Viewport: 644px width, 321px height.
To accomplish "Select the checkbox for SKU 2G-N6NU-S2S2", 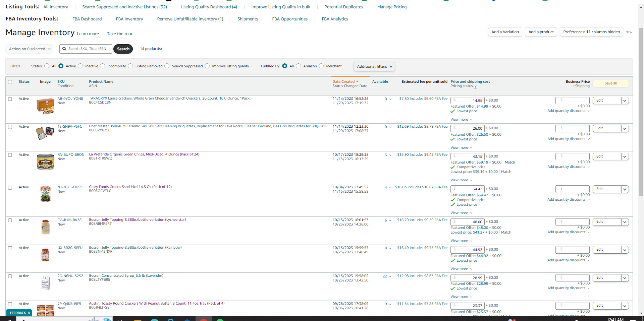I will point(10,276).
